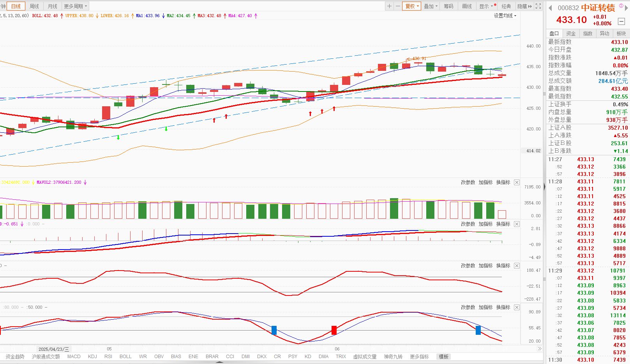Enter fullscreen chart mode

(538, 6)
